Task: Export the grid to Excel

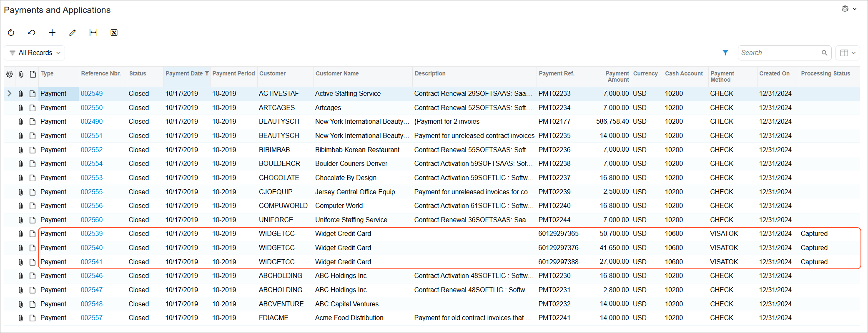Action: coord(114,33)
